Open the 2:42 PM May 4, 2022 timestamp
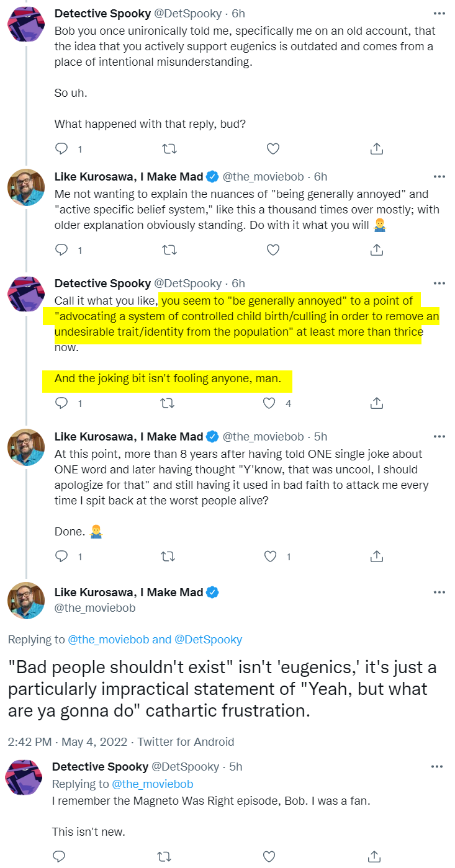The image size is (455, 868). (68, 741)
